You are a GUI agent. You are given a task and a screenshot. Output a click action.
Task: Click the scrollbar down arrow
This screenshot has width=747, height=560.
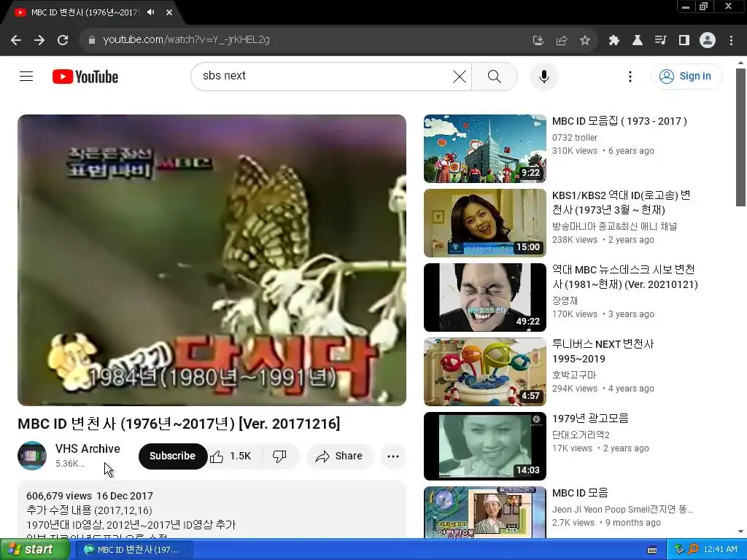point(740,532)
